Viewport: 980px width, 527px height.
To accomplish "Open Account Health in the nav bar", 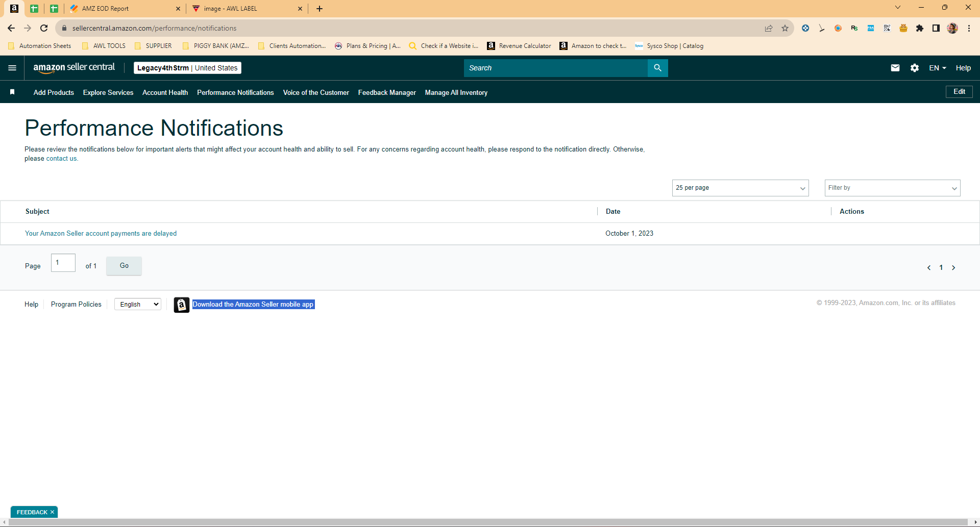I will click(x=165, y=92).
